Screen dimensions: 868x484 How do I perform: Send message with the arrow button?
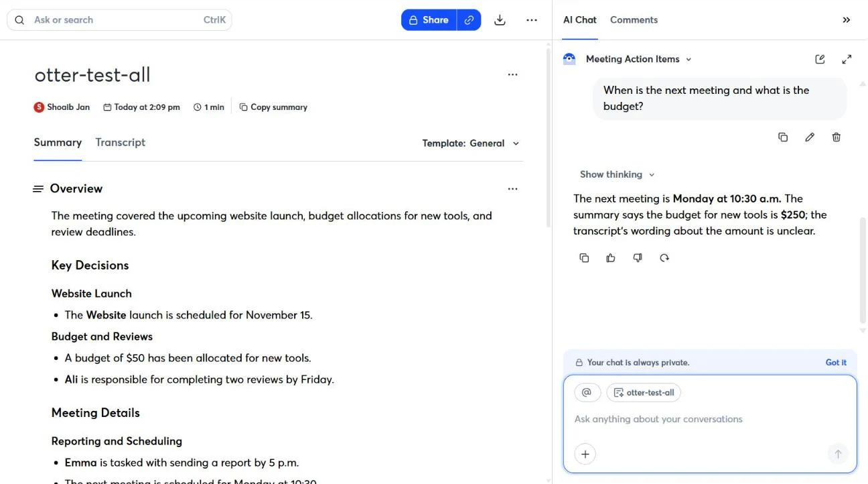838,454
